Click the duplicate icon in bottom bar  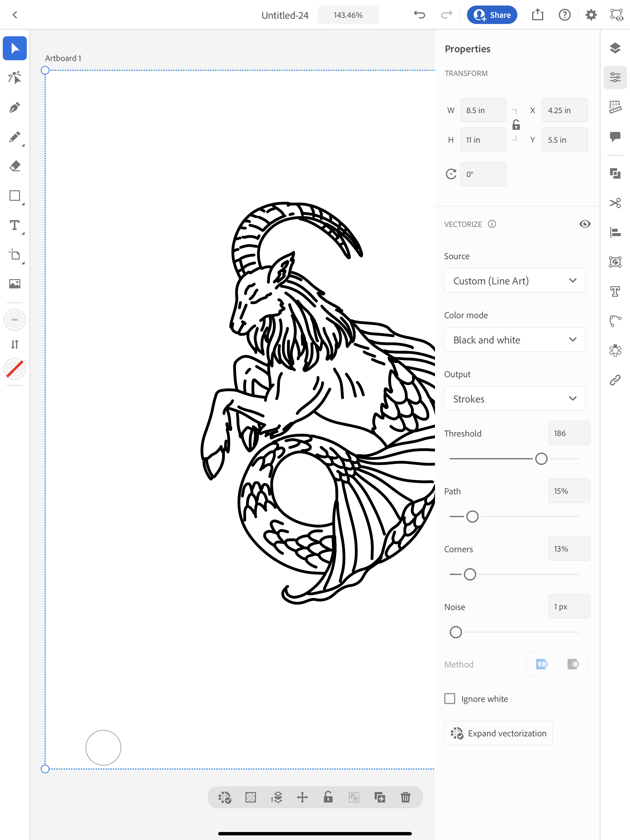(x=380, y=798)
